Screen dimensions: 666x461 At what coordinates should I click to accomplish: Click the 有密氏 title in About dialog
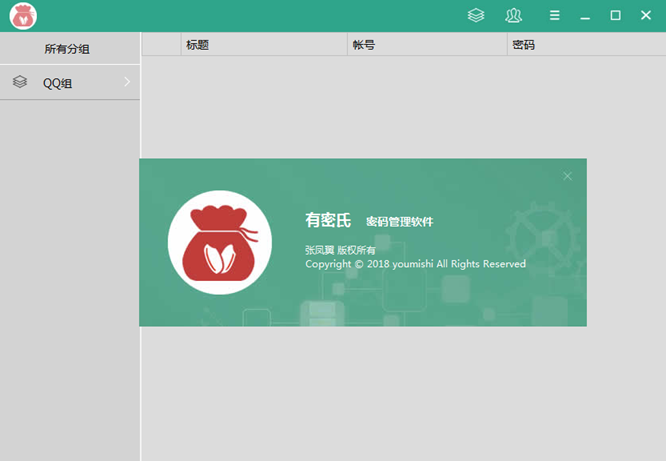click(x=328, y=221)
